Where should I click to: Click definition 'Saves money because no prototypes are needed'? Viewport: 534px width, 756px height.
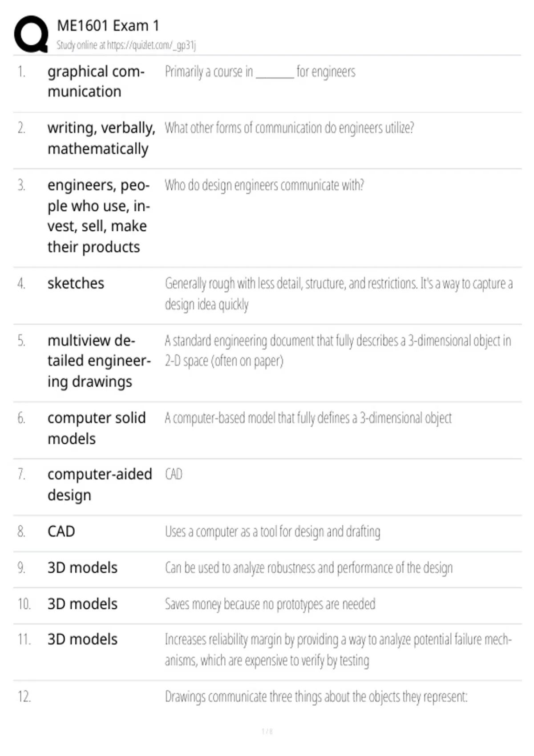[270, 604]
